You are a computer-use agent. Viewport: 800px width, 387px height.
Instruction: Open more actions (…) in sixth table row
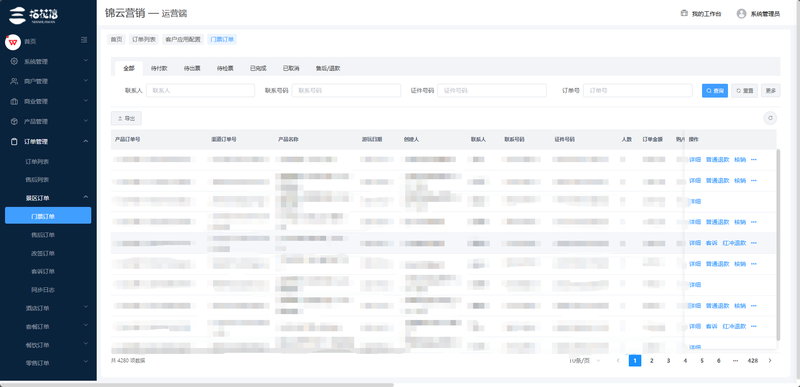tap(754, 264)
